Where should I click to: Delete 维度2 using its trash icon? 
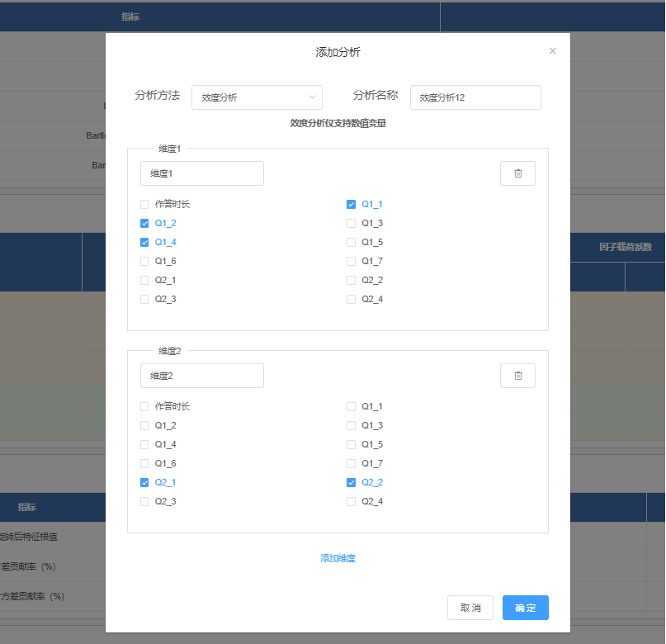tap(517, 375)
